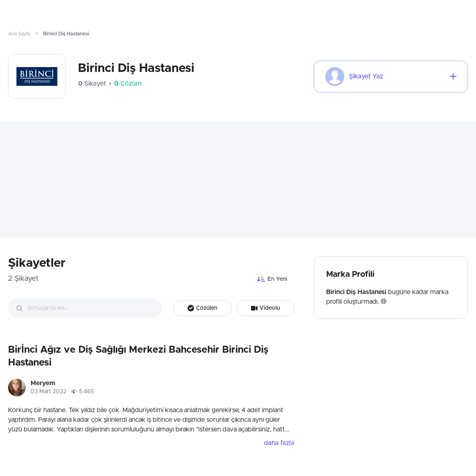476x476 pixels.
Task: Click the author name Meryem
Action: point(43,383)
